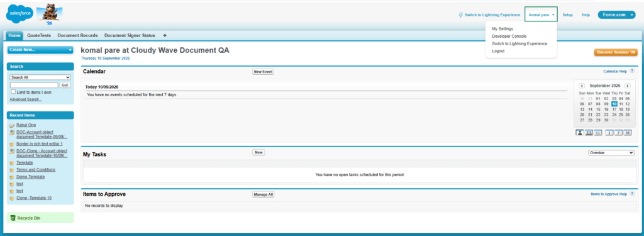Click in the sidebar search text field

click(34, 85)
